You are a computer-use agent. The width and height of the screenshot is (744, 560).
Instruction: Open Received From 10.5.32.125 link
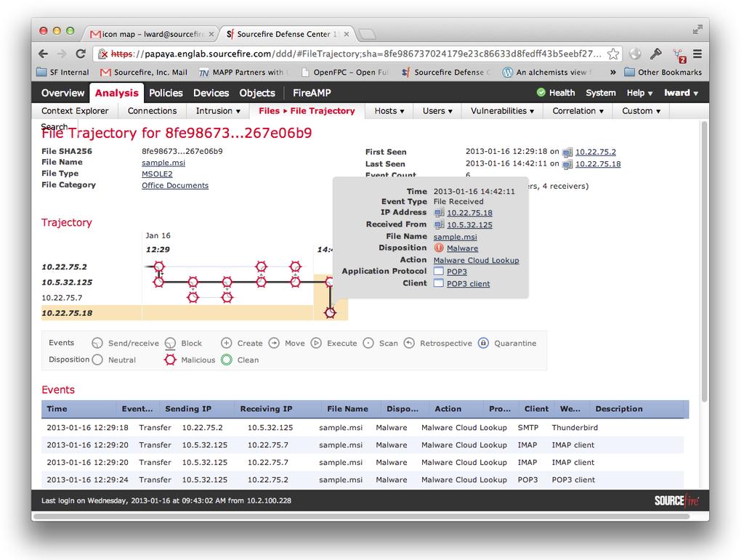[469, 224]
